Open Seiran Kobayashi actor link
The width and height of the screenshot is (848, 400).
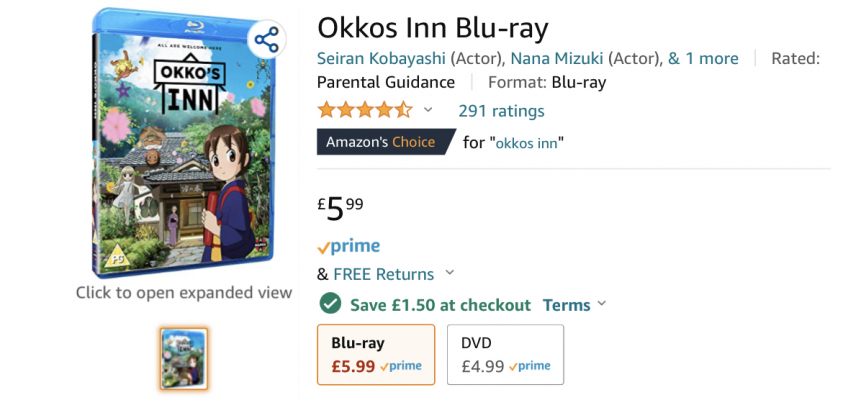tap(381, 58)
